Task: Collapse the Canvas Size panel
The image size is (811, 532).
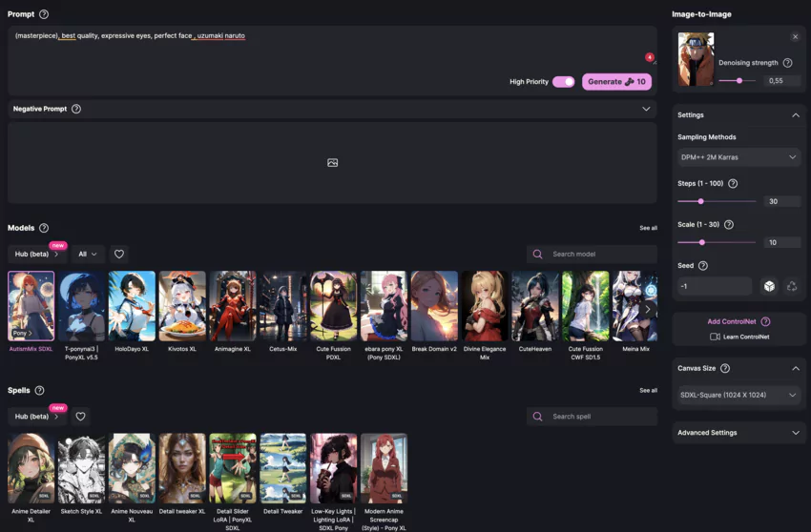Action: pyautogui.click(x=796, y=368)
